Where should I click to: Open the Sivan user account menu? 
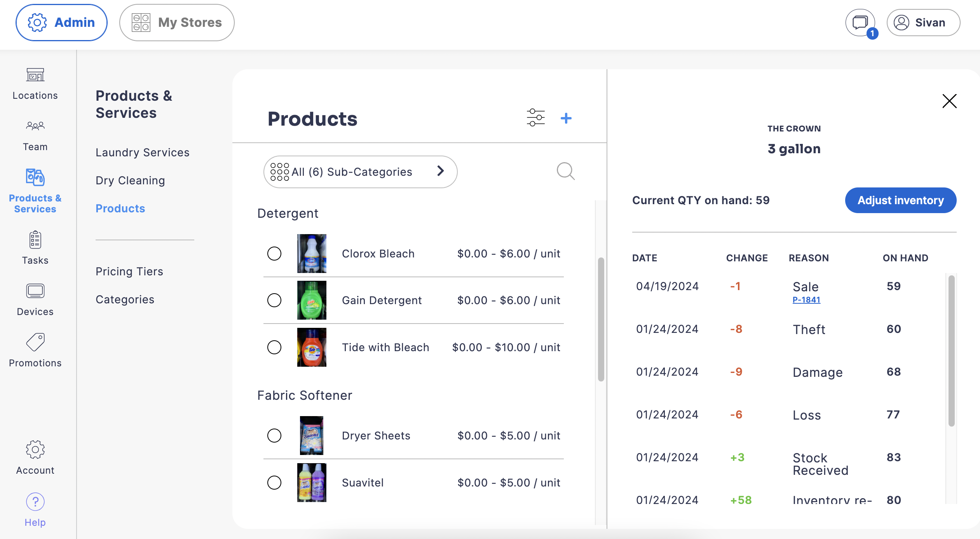[923, 23]
